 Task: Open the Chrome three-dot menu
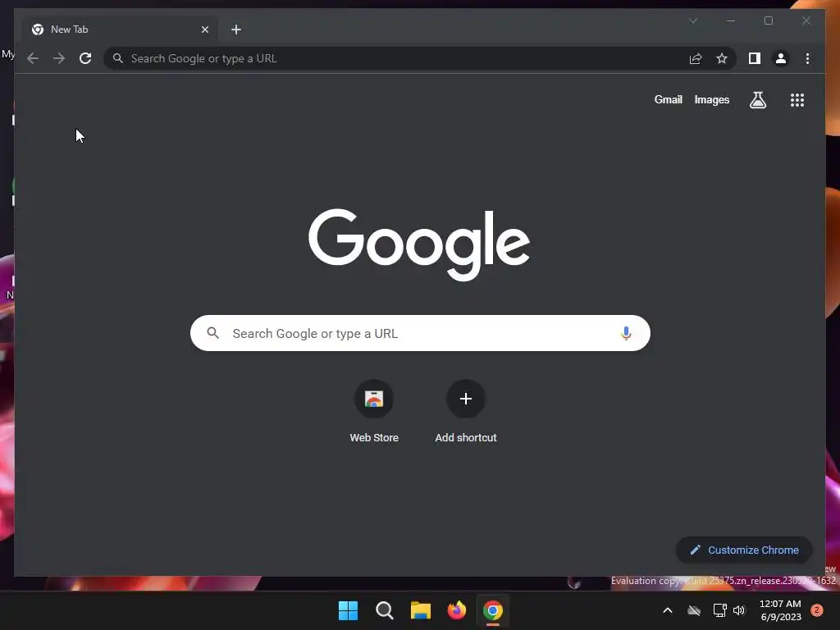[x=807, y=58]
